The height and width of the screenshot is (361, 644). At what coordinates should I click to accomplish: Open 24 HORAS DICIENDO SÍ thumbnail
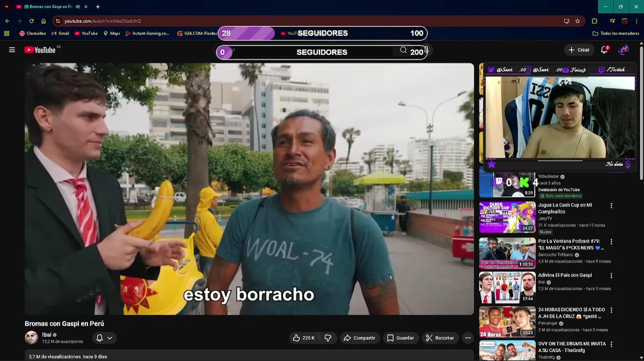(x=507, y=322)
